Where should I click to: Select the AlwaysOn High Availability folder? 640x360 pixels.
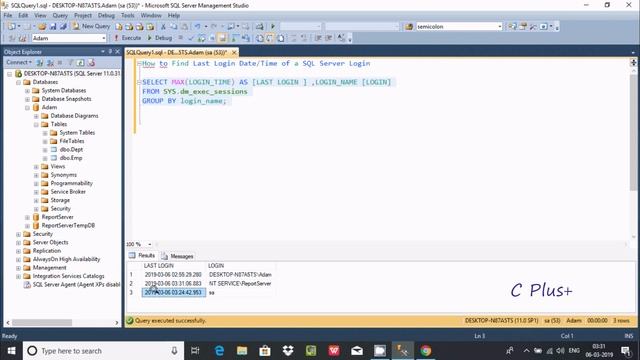tap(66, 259)
